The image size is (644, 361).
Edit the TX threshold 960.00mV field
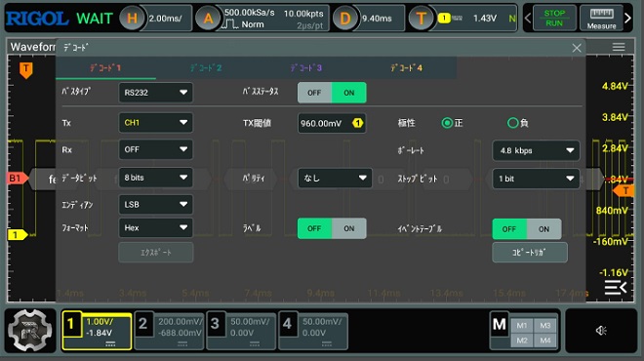[332, 123]
